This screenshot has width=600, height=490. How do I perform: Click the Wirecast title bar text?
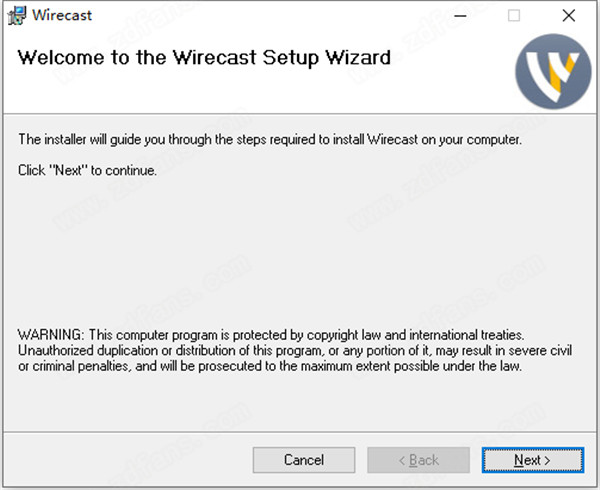tap(62, 15)
